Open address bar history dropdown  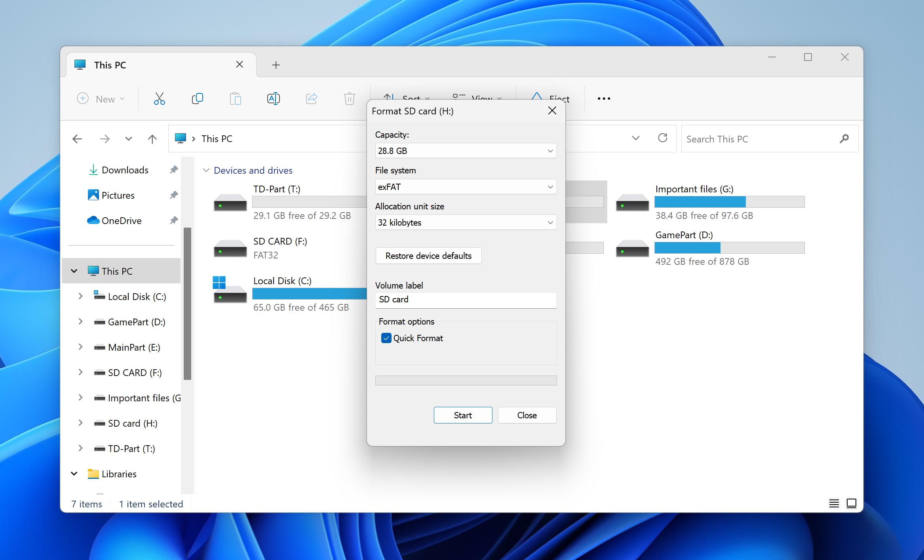[x=635, y=138]
